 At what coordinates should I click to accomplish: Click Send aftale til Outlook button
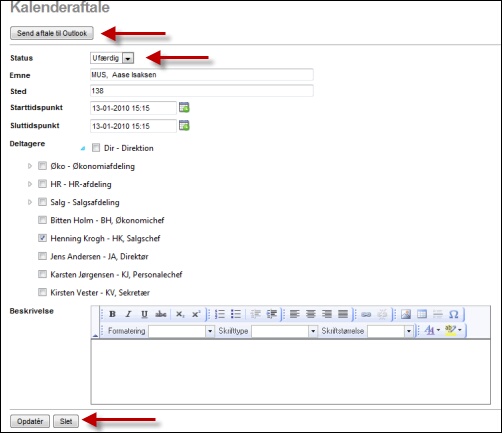click(x=52, y=33)
